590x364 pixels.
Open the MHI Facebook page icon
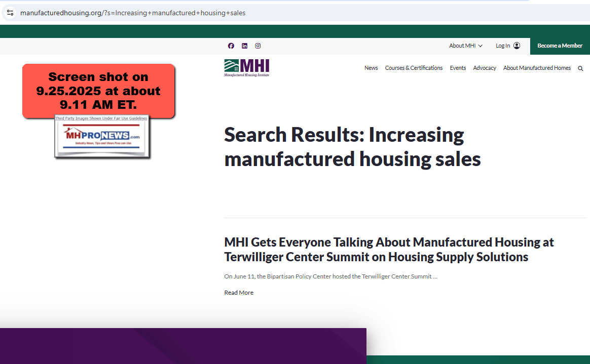tap(231, 46)
